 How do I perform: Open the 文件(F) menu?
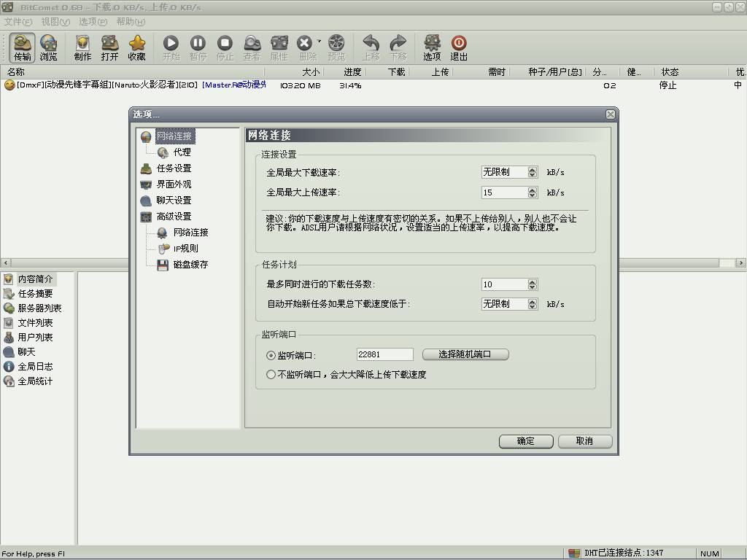tap(18, 22)
